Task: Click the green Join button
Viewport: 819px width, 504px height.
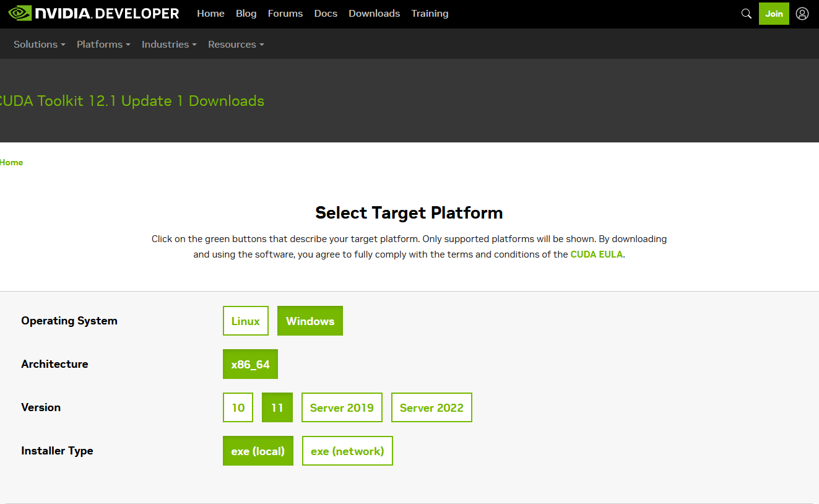Action: click(x=774, y=14)
